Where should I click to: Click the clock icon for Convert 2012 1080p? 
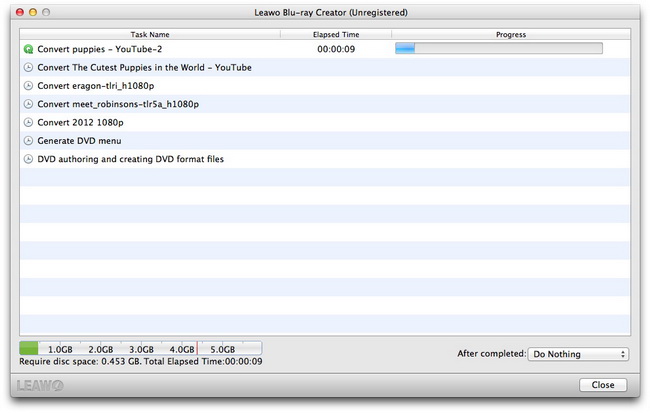tap(28, 122)
